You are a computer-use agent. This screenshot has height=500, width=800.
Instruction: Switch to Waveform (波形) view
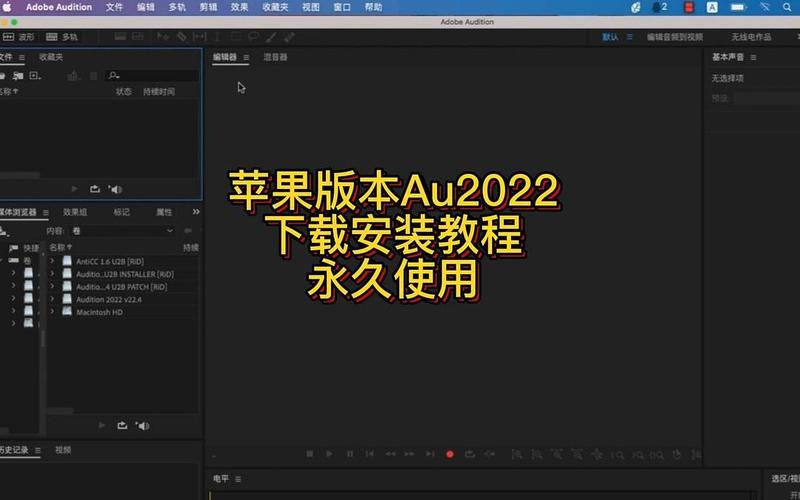pos(18,37)
